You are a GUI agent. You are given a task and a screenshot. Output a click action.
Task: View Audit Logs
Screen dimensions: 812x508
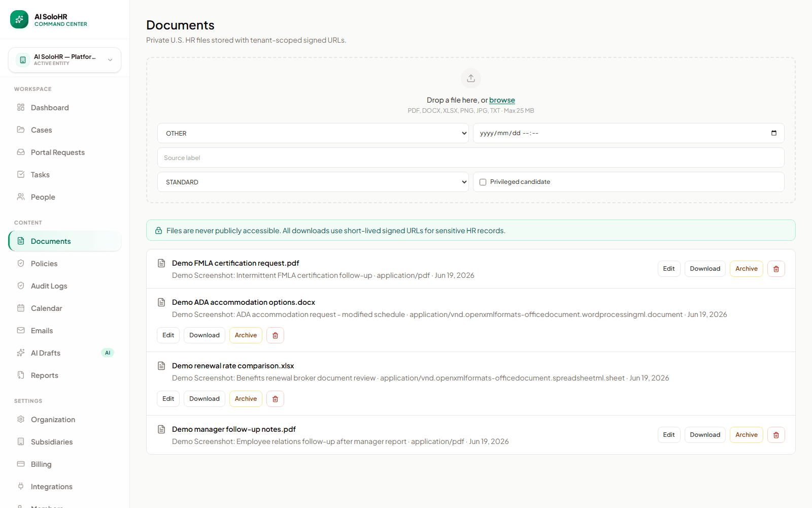64,286
